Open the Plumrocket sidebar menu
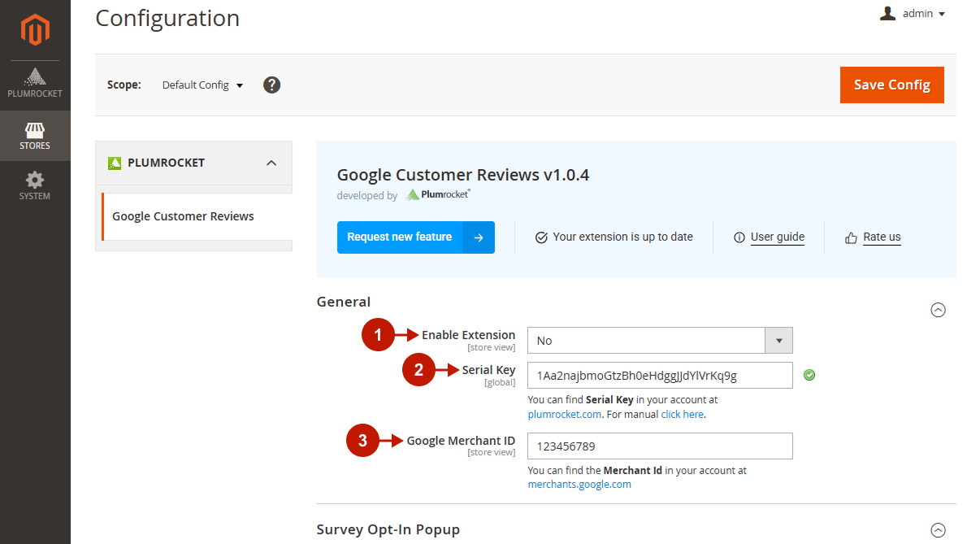This screenshot has width=980, height=544. coord(35,83)
